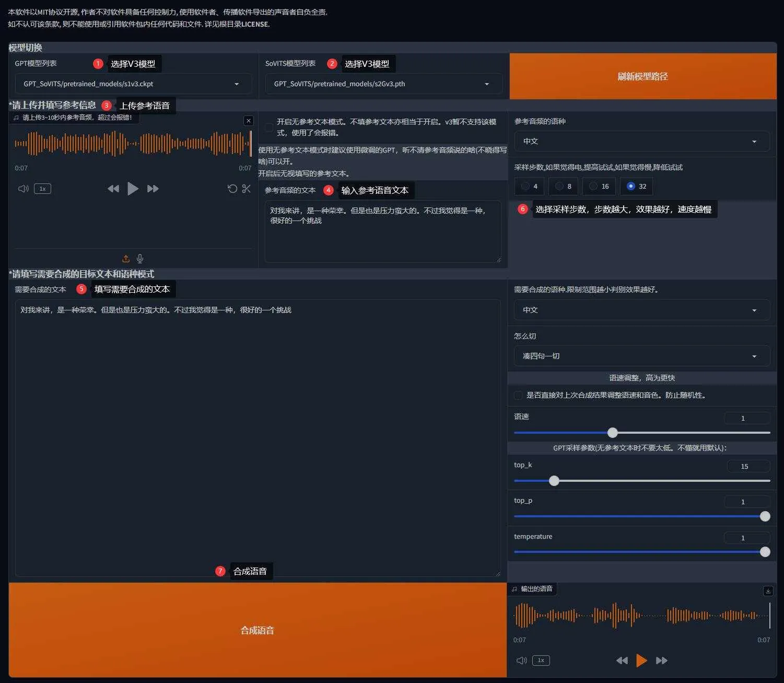Select 8 sampling steps
The image size is (784, 683).
[x=564, y=186]
